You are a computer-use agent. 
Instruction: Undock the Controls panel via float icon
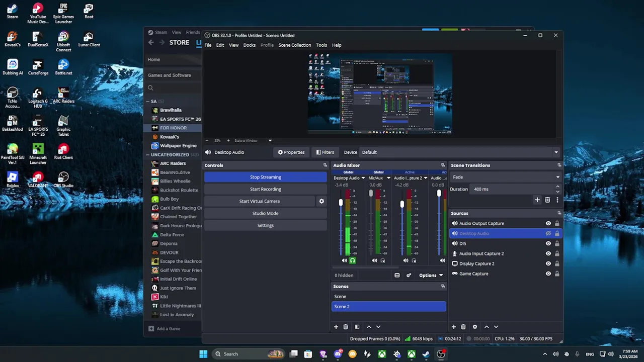(325, 165)
